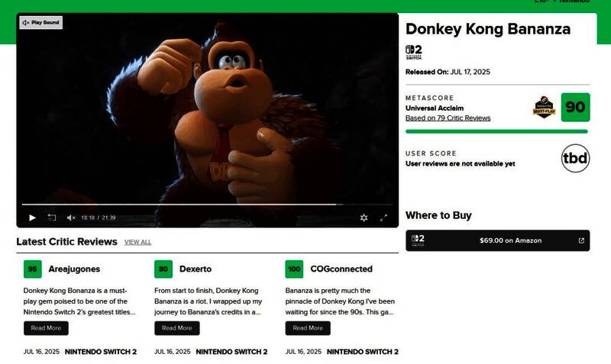
Task: Play the video with the play icon
Action: tap(32, 217)
